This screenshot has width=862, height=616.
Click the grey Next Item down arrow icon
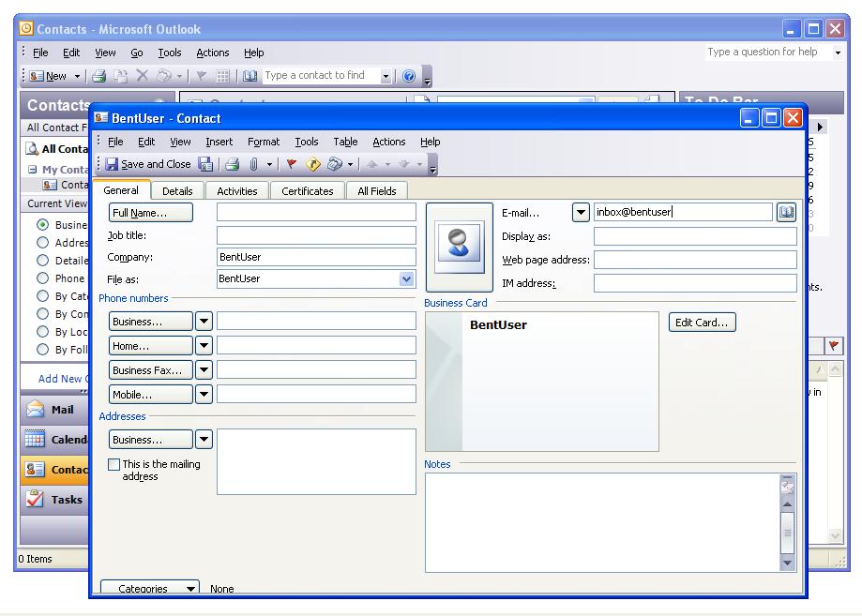[404, 164]
